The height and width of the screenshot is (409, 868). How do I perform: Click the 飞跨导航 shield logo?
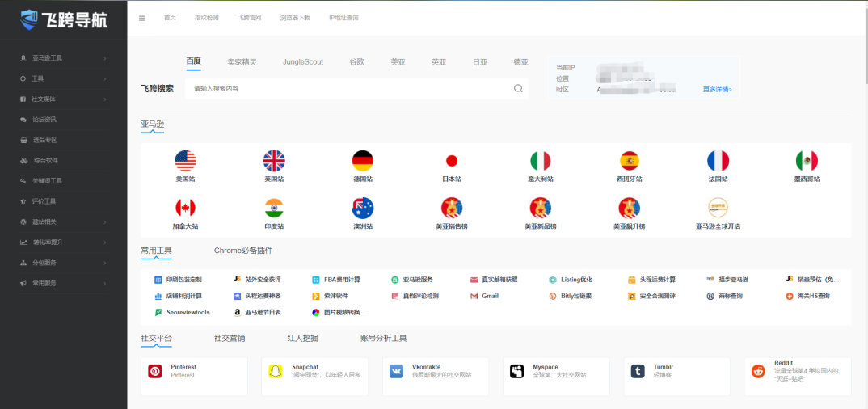pyautogui.click(x=28, y=19)
